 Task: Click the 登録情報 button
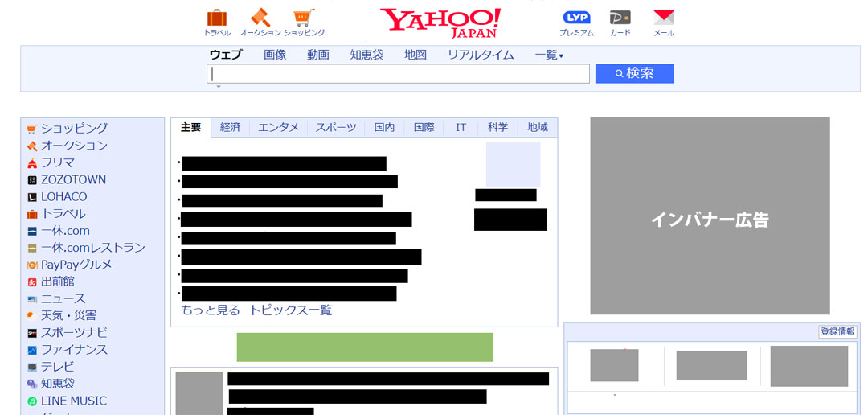click(837, 331)
